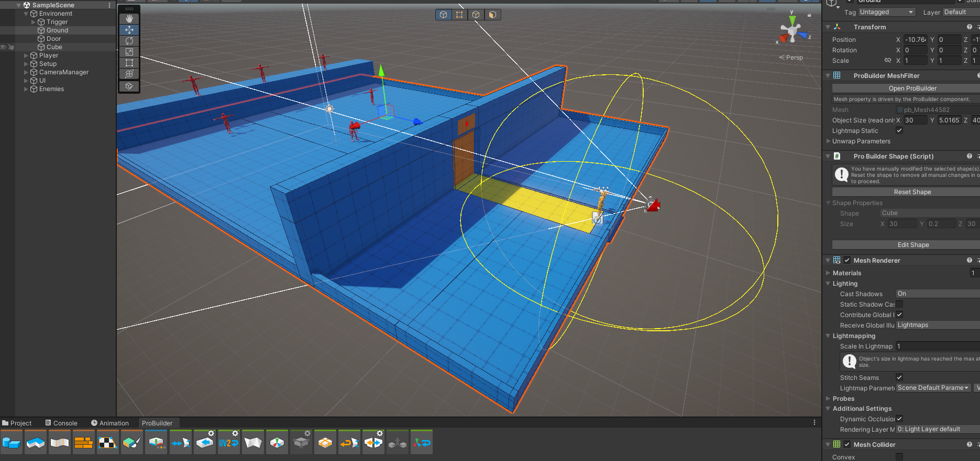The width and height of the screenshot is (980, 461).
Task: Select the Hand view tool
Action: click(x=129, y=18)
